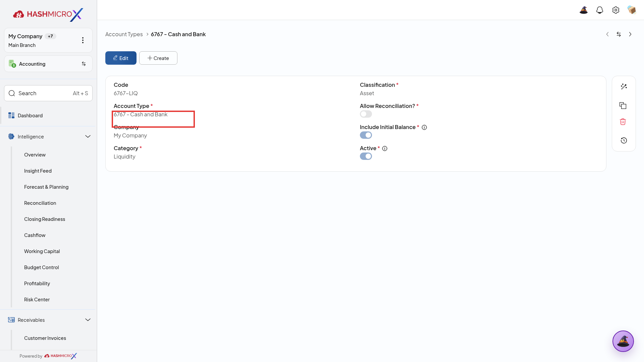Click the HashMicro logo

pyautogui.click(x=48, y=14)
